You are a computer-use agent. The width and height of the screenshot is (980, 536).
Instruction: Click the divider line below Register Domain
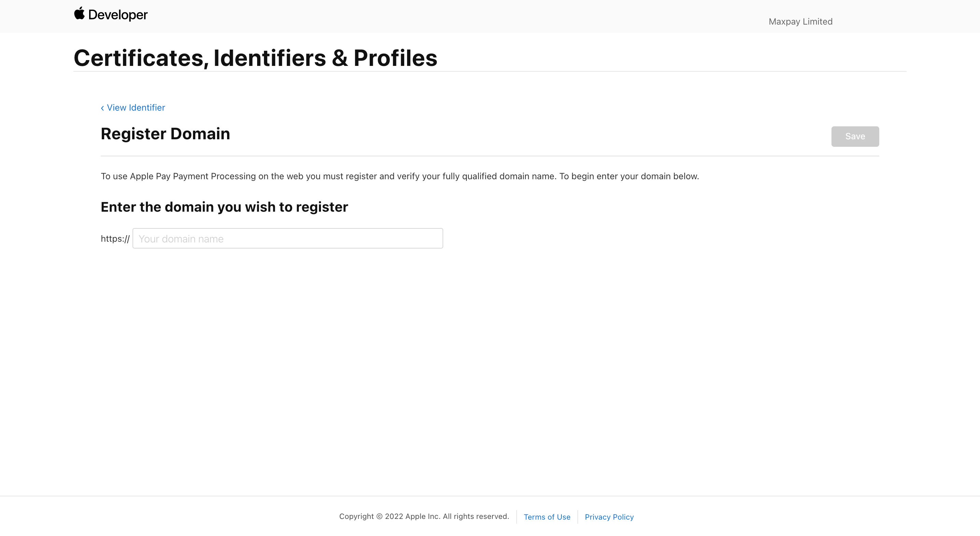point(490,156)
